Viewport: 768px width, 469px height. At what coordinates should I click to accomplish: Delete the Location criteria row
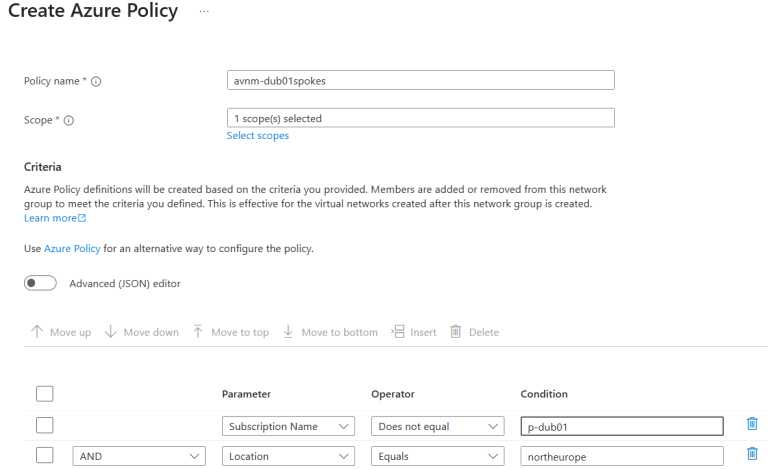point(752,454)
